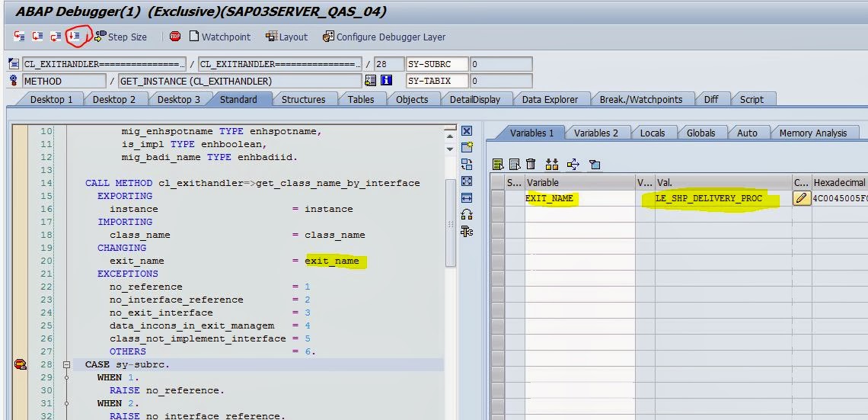Switch to the Locals variables tab

tap(652, 133)
